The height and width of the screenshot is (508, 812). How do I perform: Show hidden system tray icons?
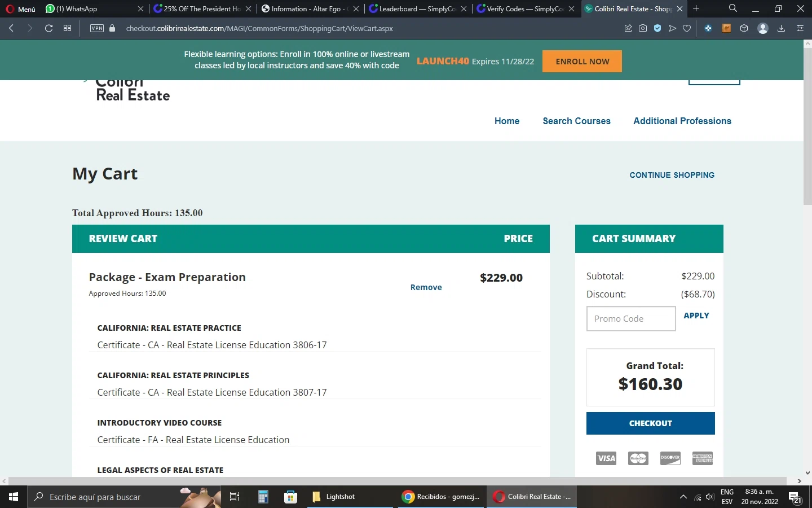683,497
